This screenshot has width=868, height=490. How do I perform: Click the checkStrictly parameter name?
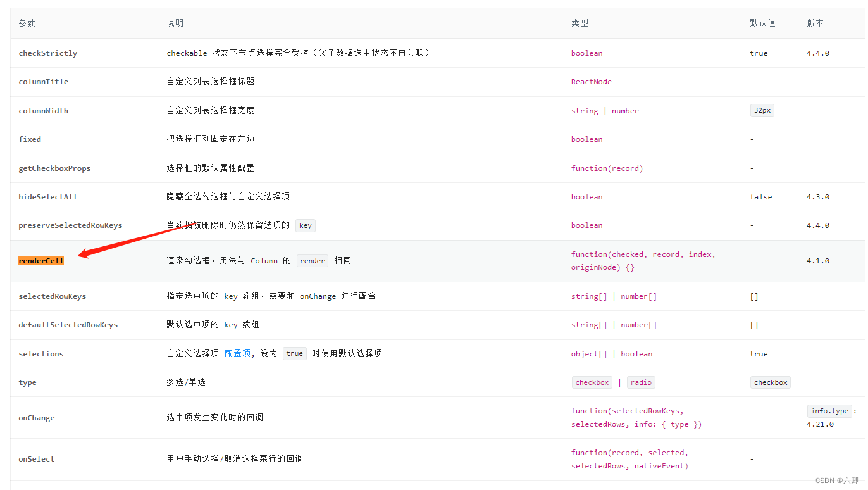48,53
